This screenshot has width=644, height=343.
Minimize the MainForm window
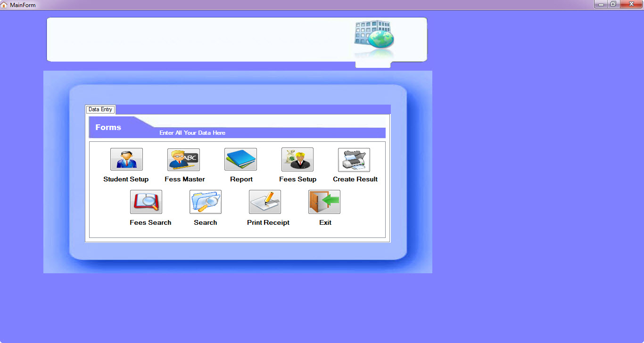pyautogui.click(x=601, y=4)
